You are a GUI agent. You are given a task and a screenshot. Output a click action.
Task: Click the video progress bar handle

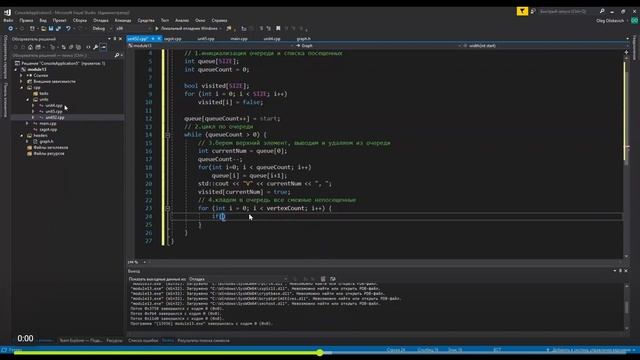click(320, 352)
